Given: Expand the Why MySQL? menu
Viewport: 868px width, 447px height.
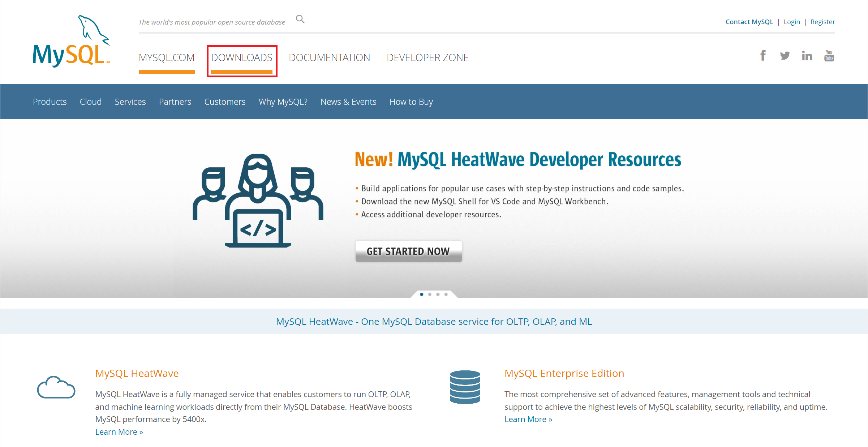Looking at the screenshot, I should 283,102.
